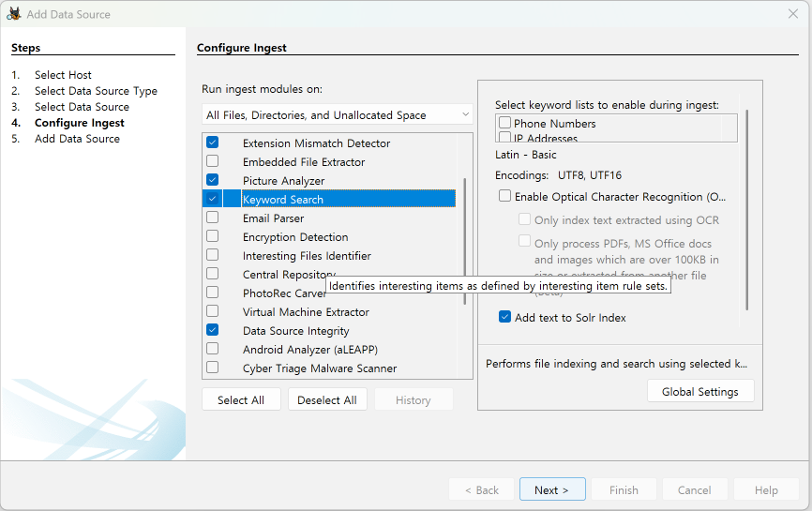812x511 pixels.
Task: Click the Encodings: UTF8, UTF16 text
Action: point(558,175)
